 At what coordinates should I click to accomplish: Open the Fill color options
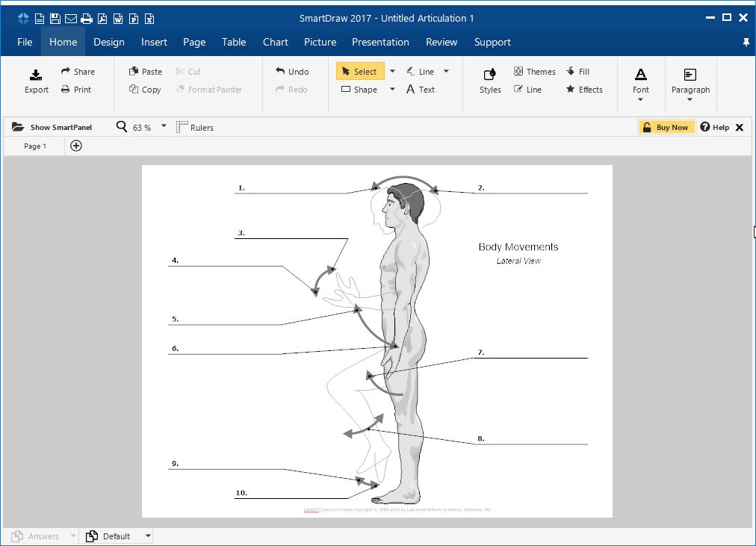(579, 71)
